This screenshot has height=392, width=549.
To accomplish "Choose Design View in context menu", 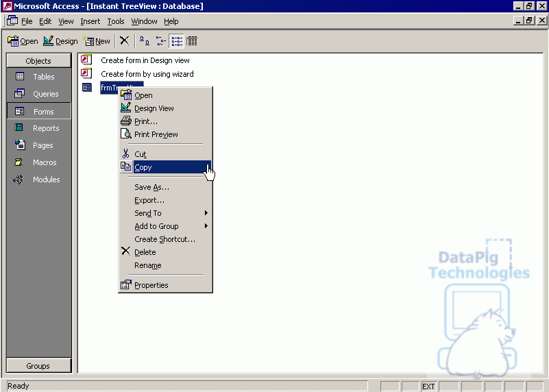I will 166,108.
